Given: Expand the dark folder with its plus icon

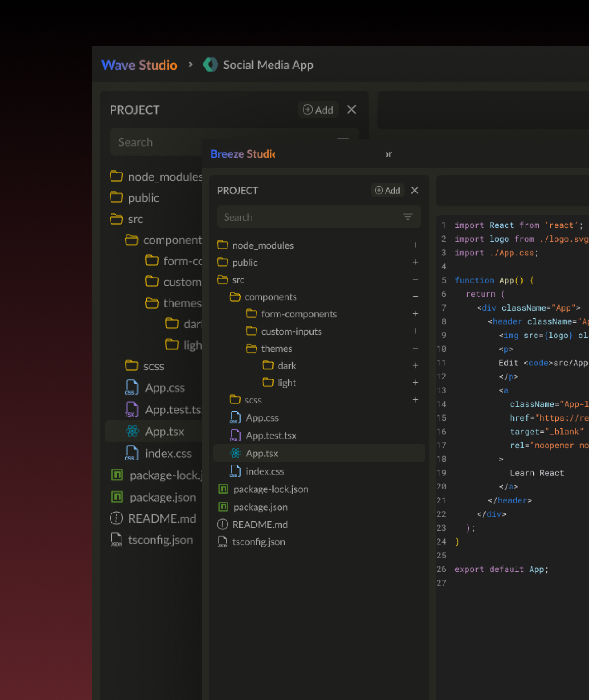Looking at the screenshot, I should [x=415, y=365].
